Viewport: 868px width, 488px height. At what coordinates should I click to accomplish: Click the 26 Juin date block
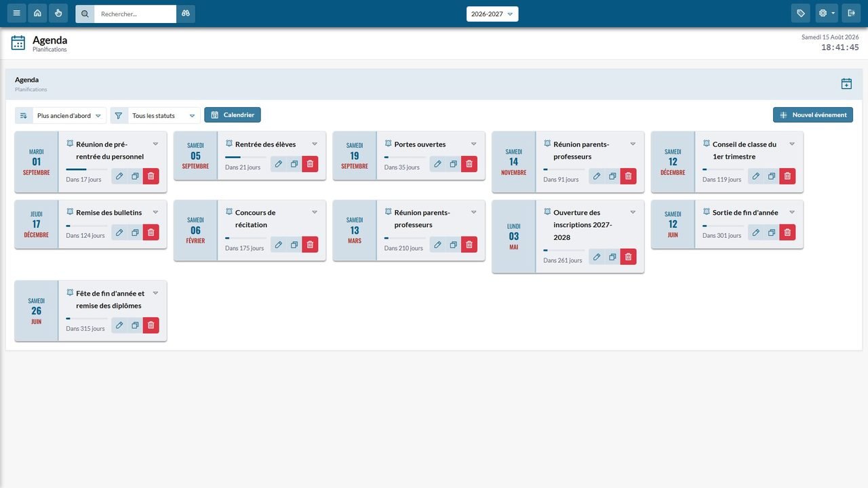[37, 311]
